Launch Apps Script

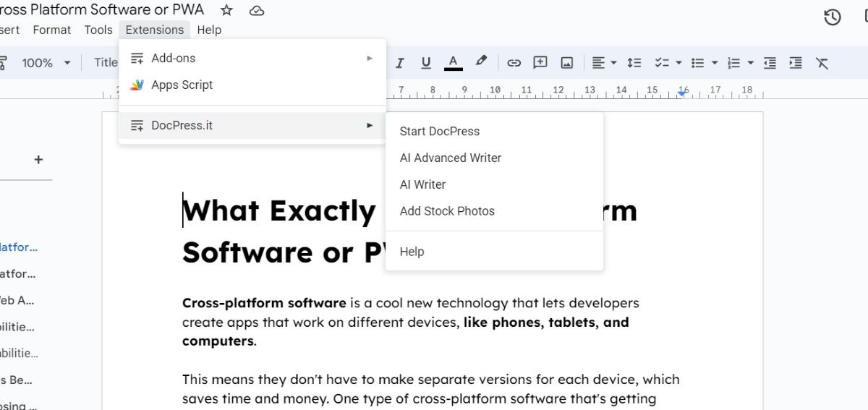(x=252, y=85)
